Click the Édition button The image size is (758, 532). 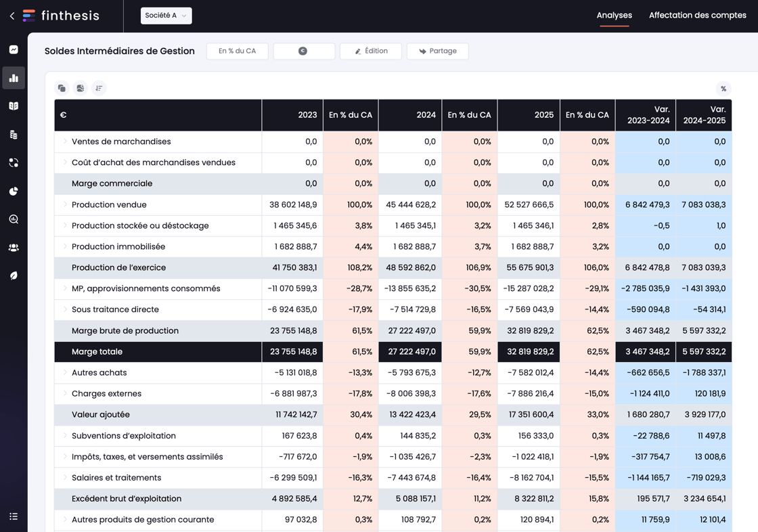point(371,51)
